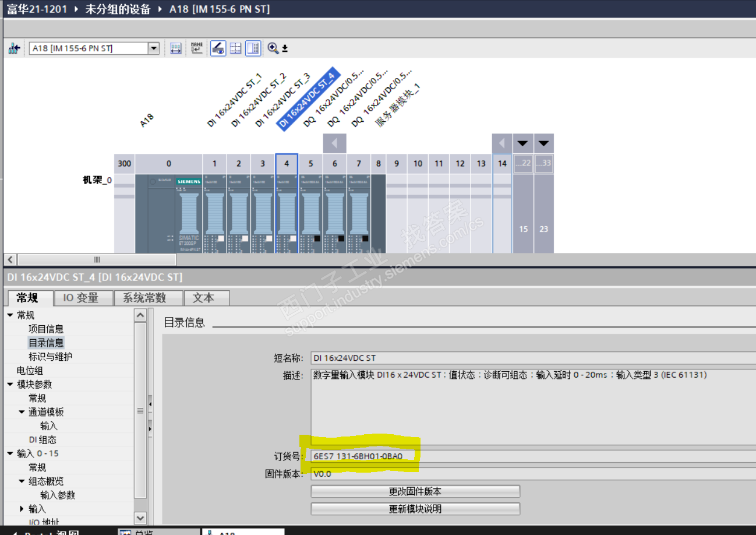Select 标识与维护 in the property tree

pos(51,357)
